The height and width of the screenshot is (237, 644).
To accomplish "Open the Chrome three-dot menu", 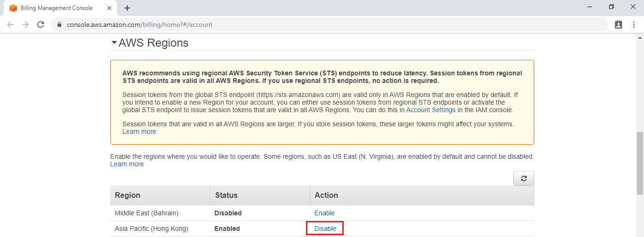I will click(634, 25).
